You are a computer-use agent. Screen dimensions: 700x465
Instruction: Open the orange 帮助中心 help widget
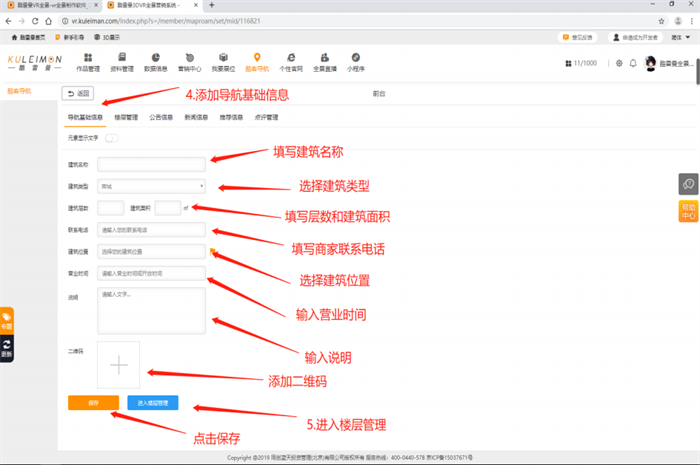(x=688, y=212)
